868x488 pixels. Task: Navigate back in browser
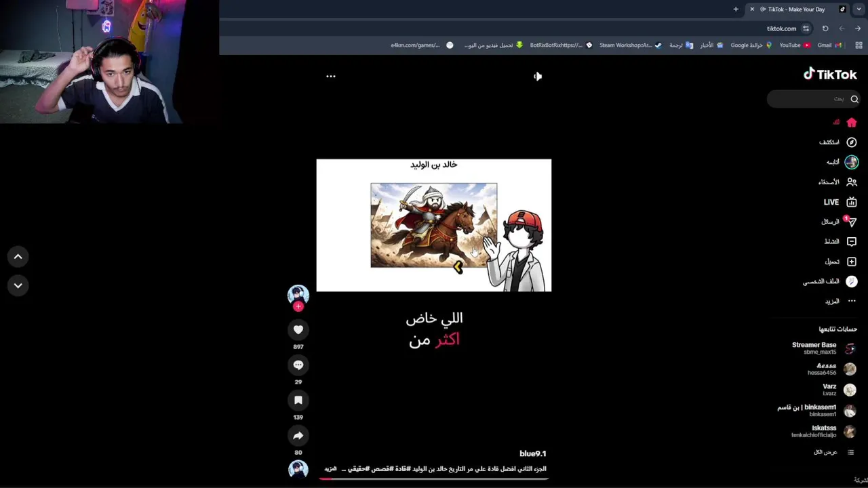pyautogui.click(x=842, y=28)
